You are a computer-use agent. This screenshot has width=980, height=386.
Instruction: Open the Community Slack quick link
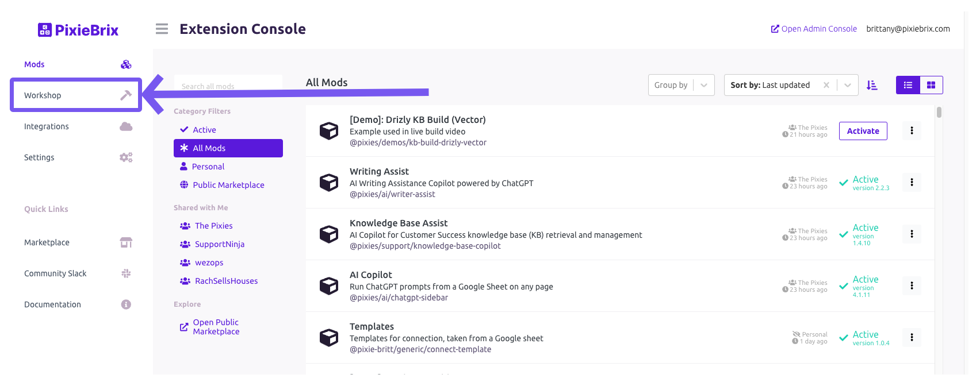78,273
